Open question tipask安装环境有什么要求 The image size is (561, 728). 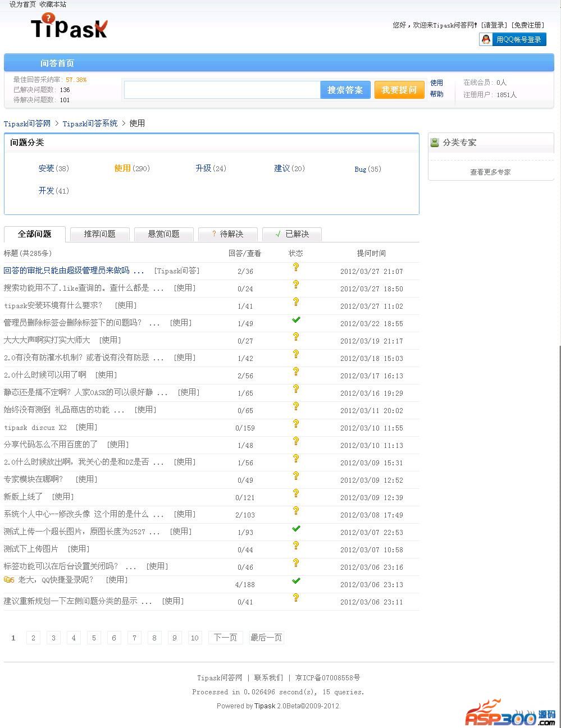pyautogui.click(x=53, y=305)
